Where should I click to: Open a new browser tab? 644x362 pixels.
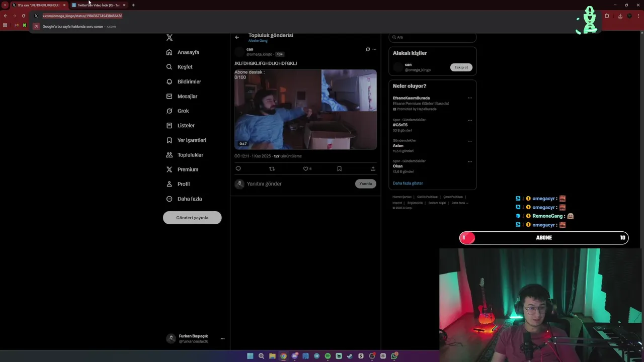click(x=133, y=5)
